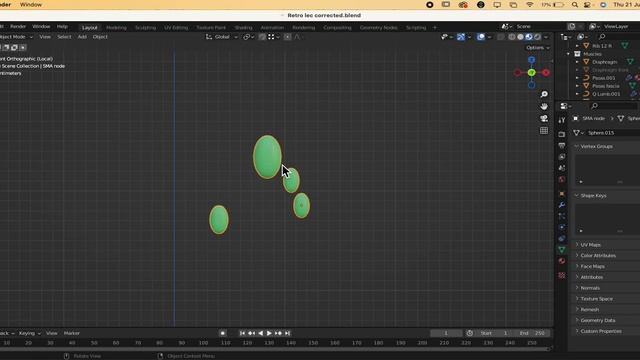Open the macOS Wi-Fi status icon
The width and height of the screenshot is (640, 360).
pyautogui.click(x=529, y=5)
